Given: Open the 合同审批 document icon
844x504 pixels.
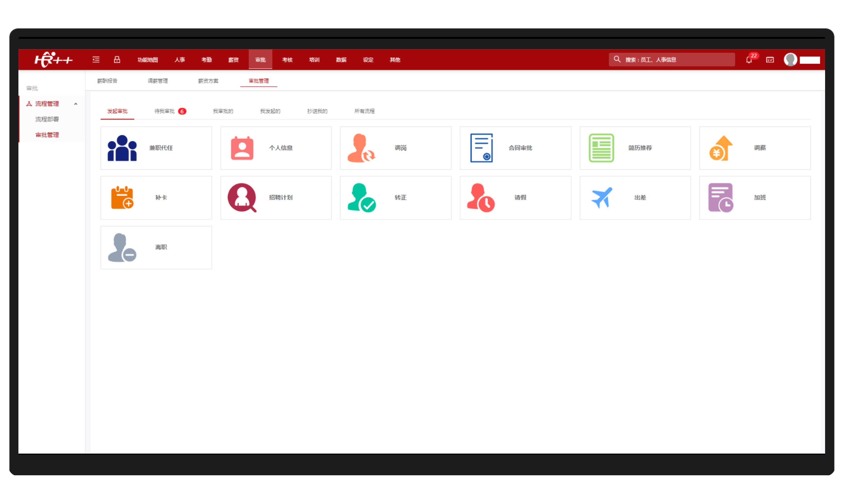Looking at the screenshot, I should 481,148.
